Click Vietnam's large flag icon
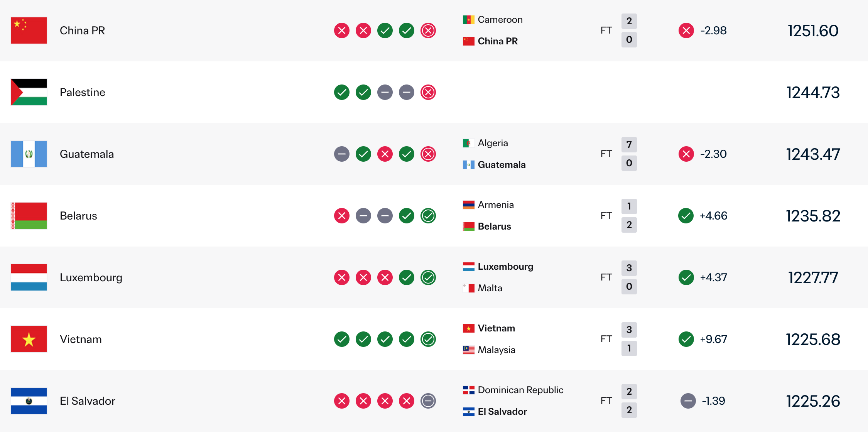Image resolution: width=868 pixels, height=436 pixels. click(29, 339)
